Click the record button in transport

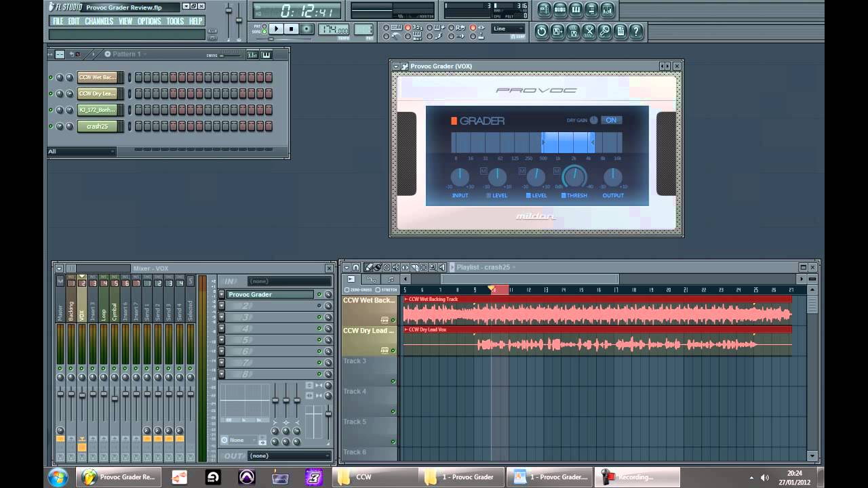point(307,28)
